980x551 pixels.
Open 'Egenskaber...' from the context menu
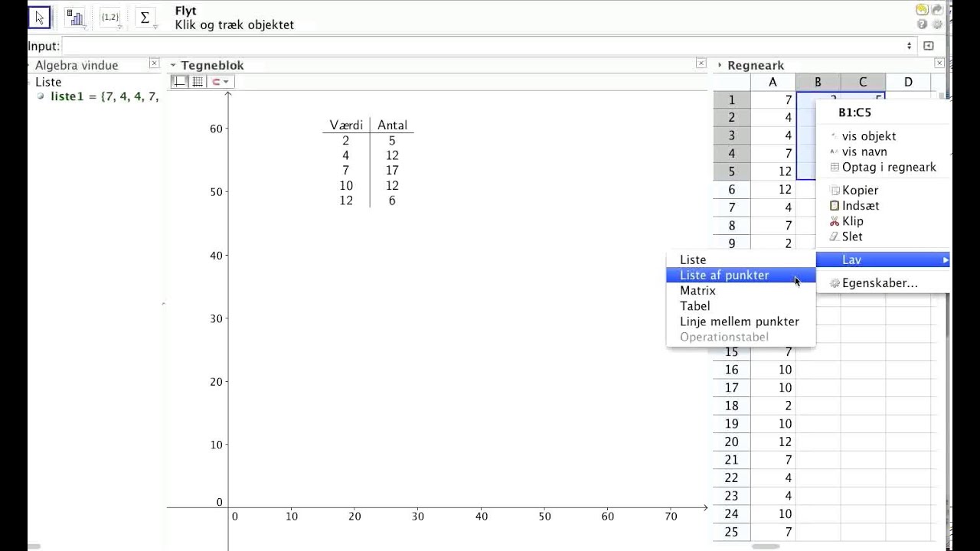[x=879, y=283]
